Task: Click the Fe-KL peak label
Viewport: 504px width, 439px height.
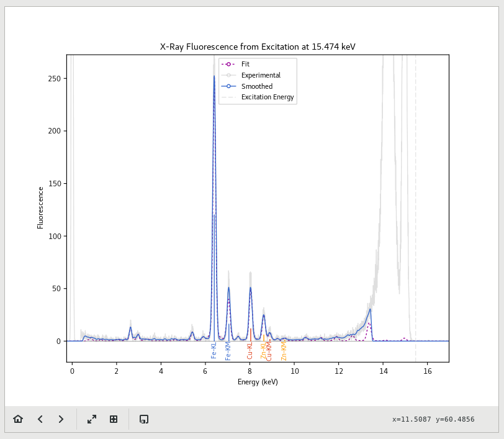Action: pyautogui.click(x=214, y=350)
